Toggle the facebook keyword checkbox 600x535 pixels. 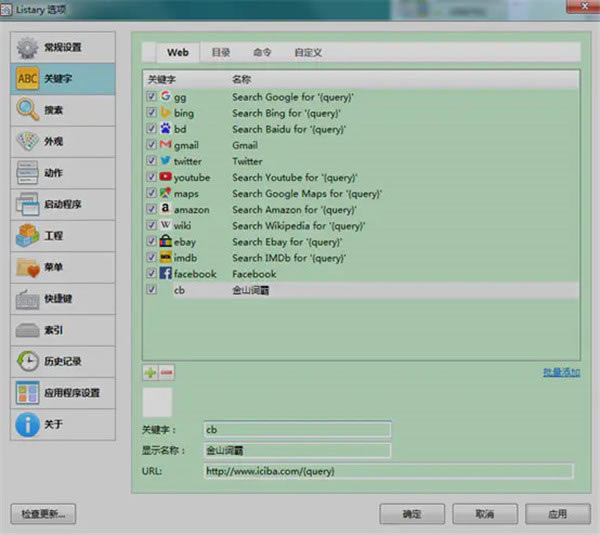click(152, 273)
